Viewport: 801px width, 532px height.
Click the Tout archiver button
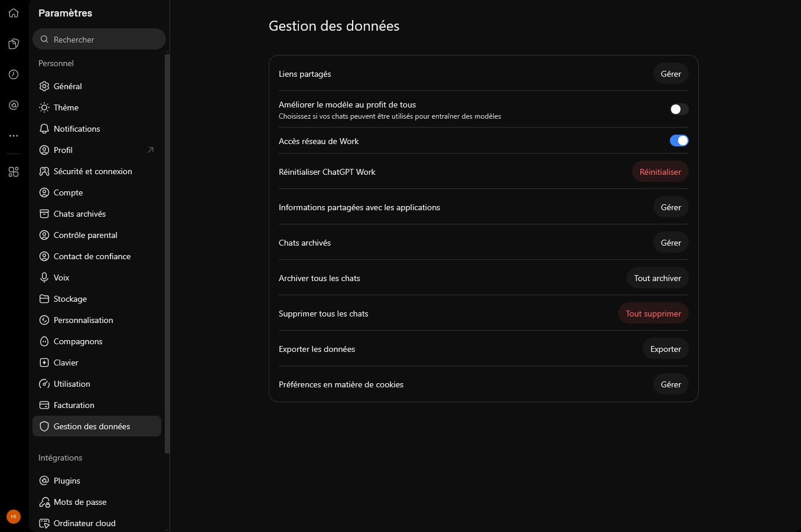(657, 278)
